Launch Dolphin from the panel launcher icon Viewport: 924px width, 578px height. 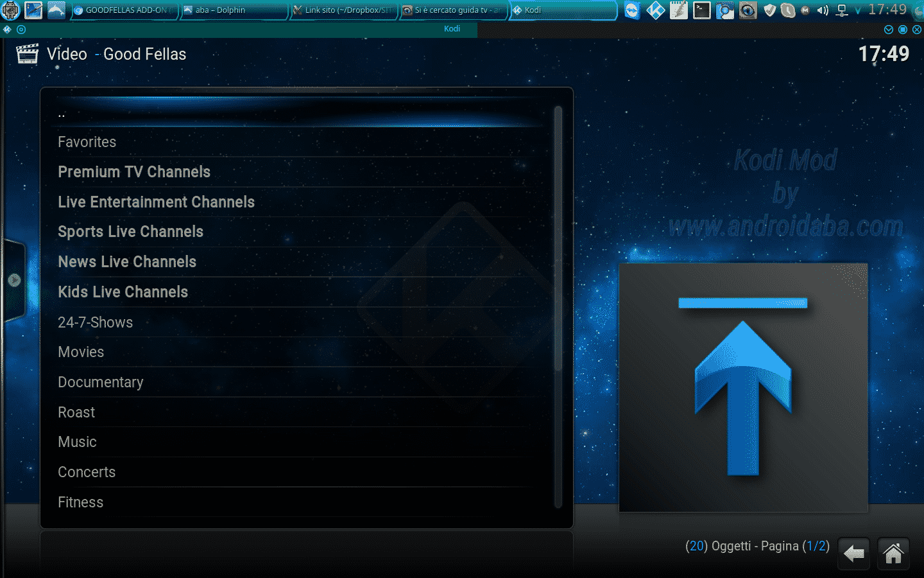[56, 10]
